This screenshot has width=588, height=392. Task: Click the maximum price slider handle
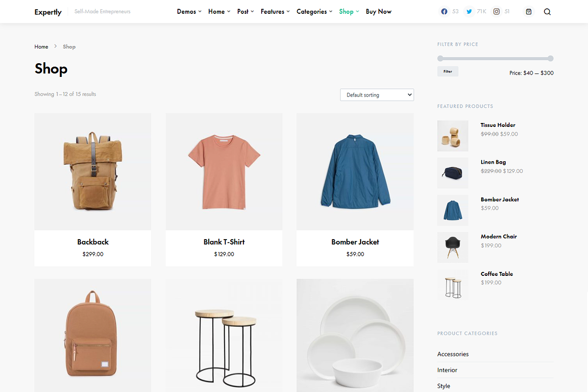(551, 58)
